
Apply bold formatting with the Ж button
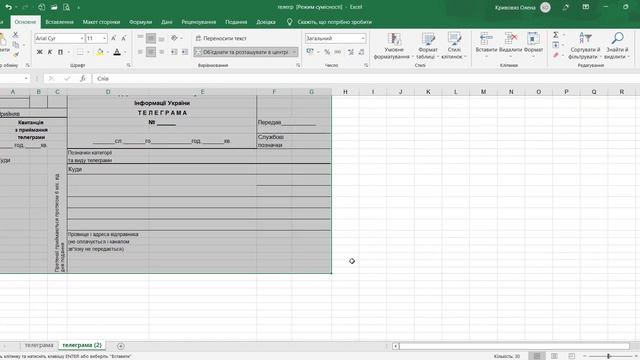tap(40, 52)
